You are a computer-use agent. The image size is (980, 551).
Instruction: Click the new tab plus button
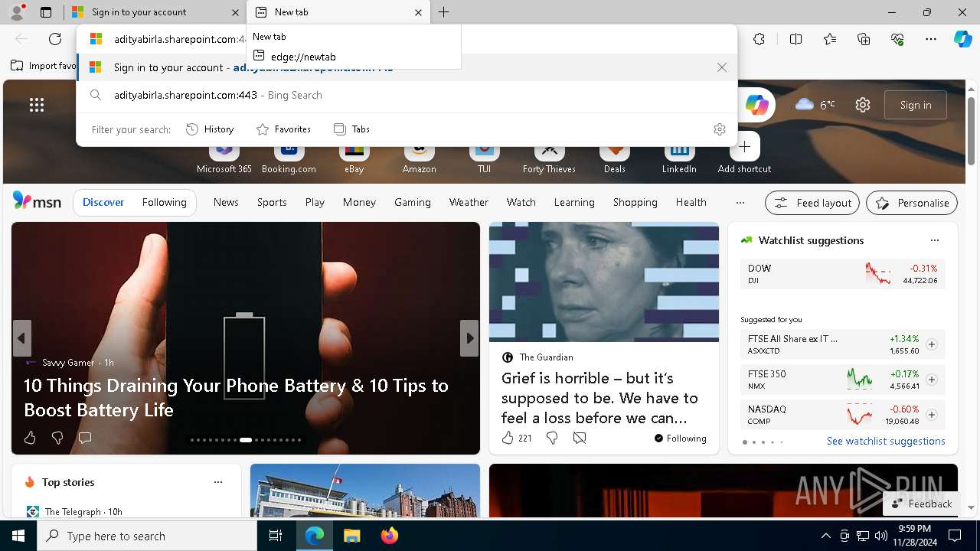point(444,12)
